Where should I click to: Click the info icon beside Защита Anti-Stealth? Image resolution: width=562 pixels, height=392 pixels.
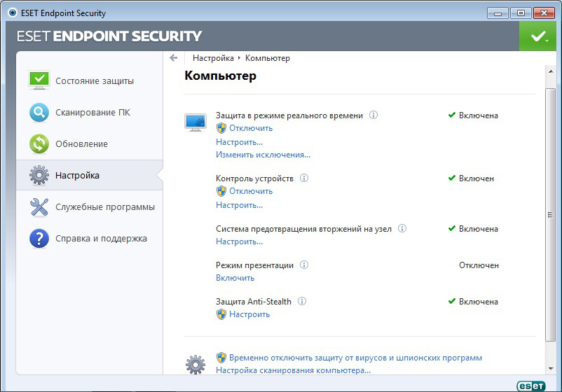(302, 301)
